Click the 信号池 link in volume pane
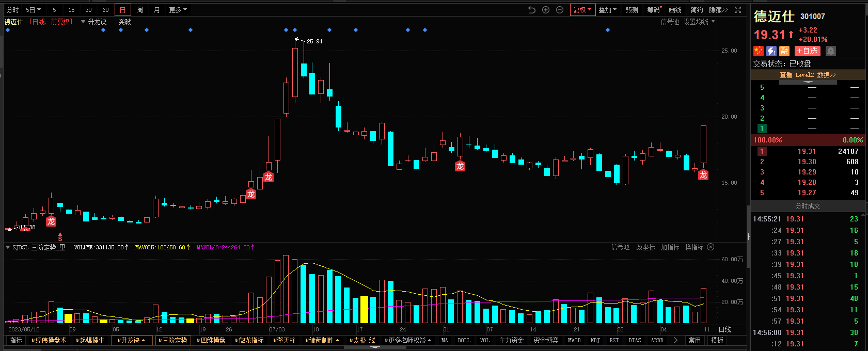This screenshot has height=351, width=868. 620,247
